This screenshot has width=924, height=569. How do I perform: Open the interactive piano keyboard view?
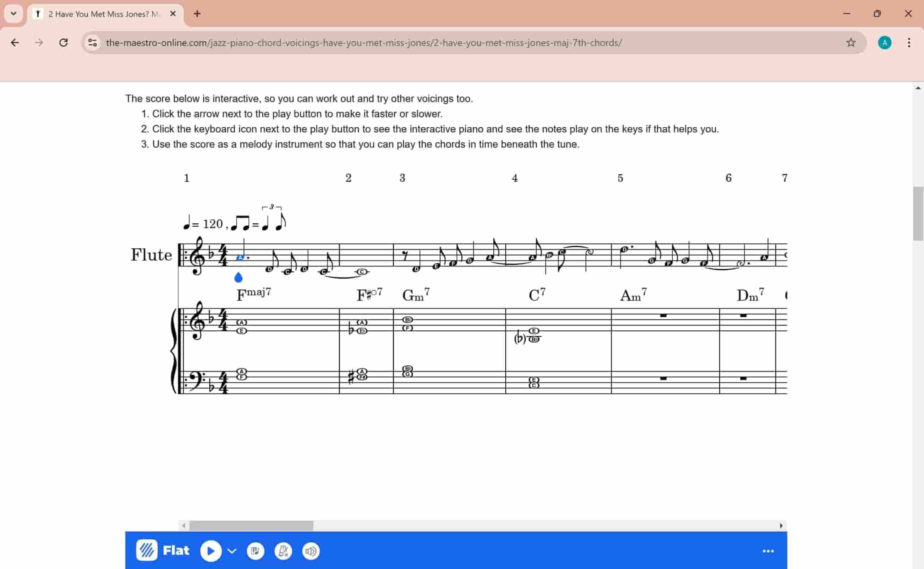(x=256, y=551)
